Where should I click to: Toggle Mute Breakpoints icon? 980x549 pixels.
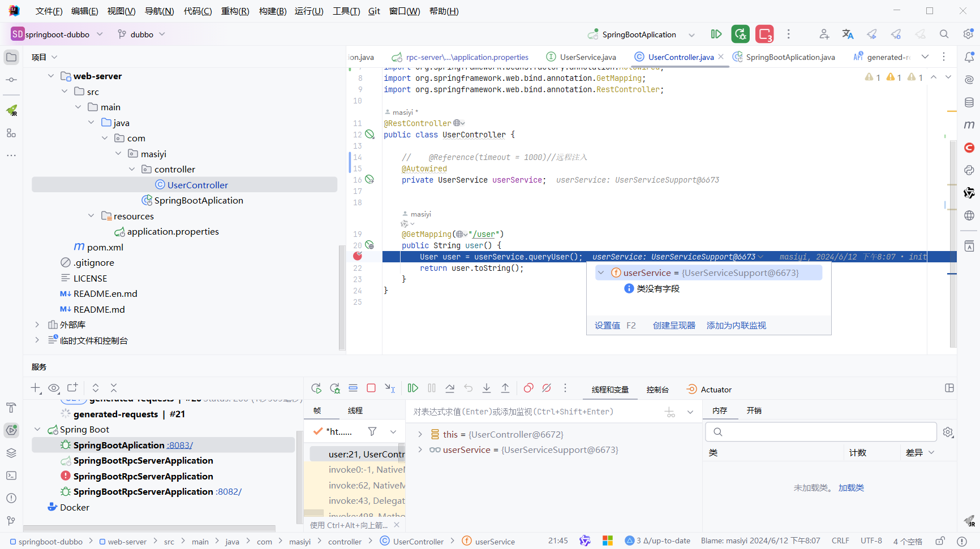pos(547,388)
